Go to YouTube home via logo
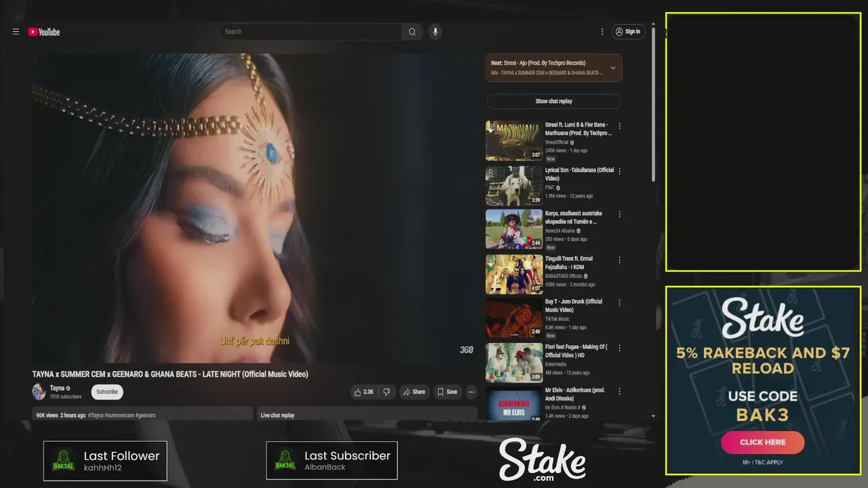Screen dimensions: 868x488 [x=44, y=32]
